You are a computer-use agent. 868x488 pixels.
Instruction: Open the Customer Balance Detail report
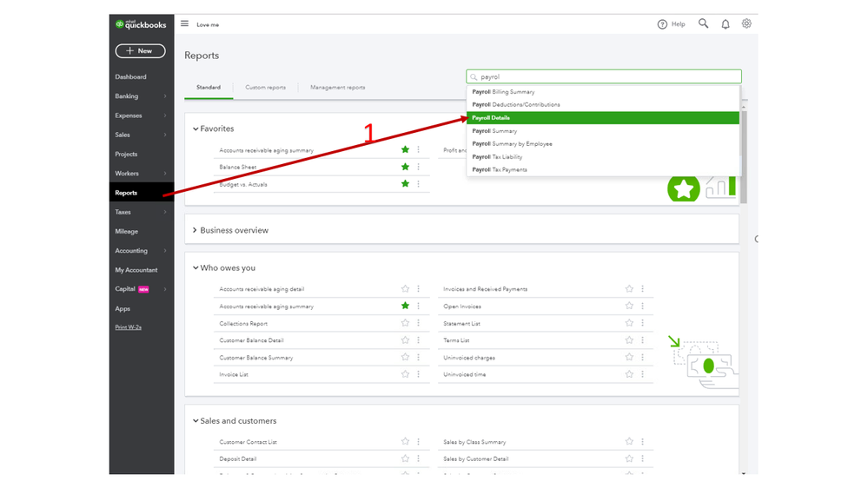point(251,340)
